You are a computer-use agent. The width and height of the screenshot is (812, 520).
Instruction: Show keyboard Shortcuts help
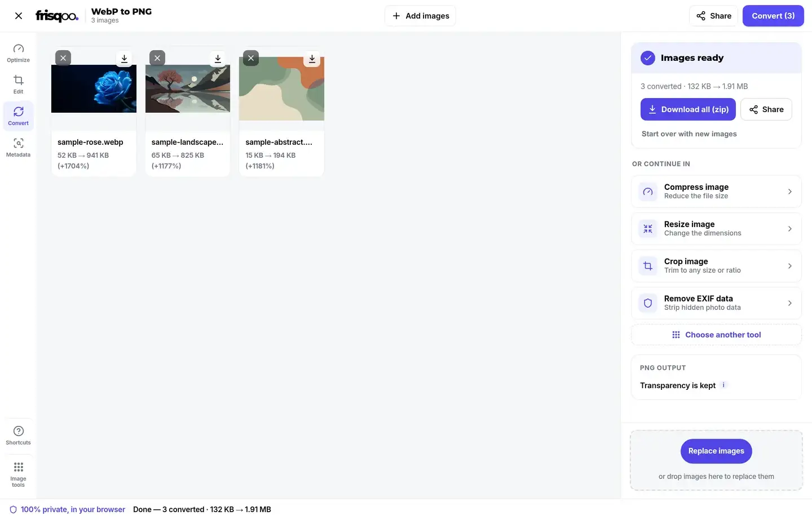(x=19, y=435)
